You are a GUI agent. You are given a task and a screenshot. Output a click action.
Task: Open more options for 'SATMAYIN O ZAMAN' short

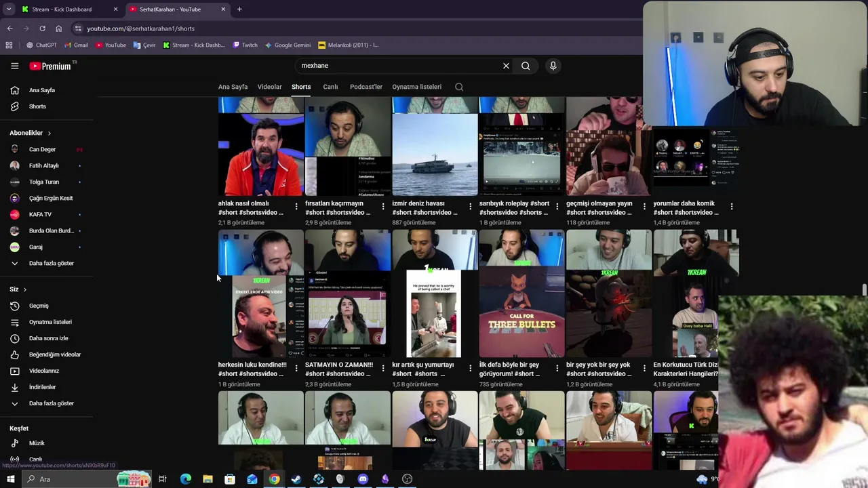383,367
